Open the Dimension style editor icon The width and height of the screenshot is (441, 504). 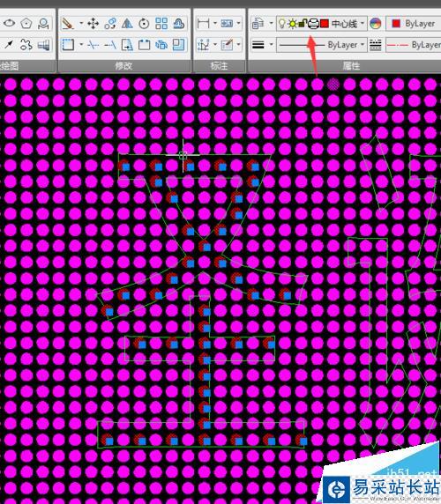pos(227,45)
